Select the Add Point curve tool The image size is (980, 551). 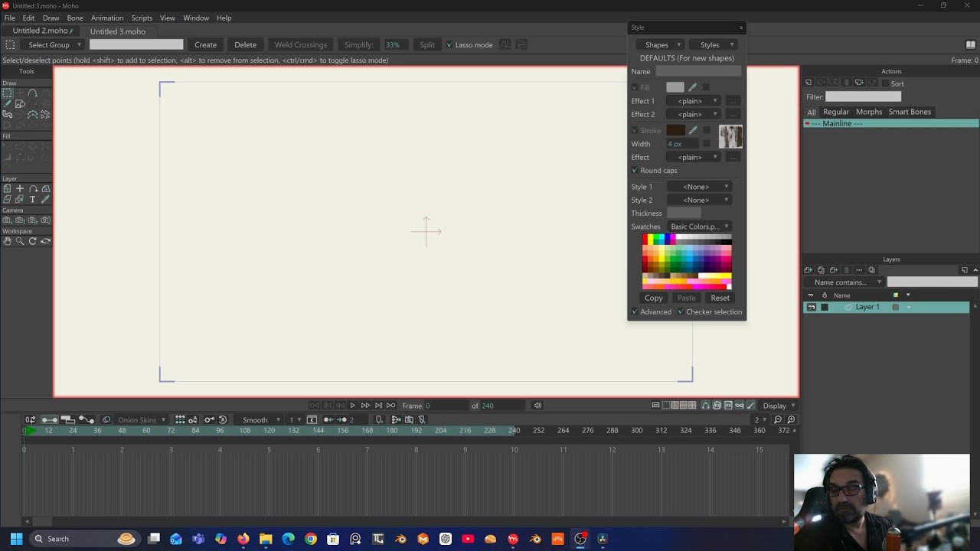point(32,93)
